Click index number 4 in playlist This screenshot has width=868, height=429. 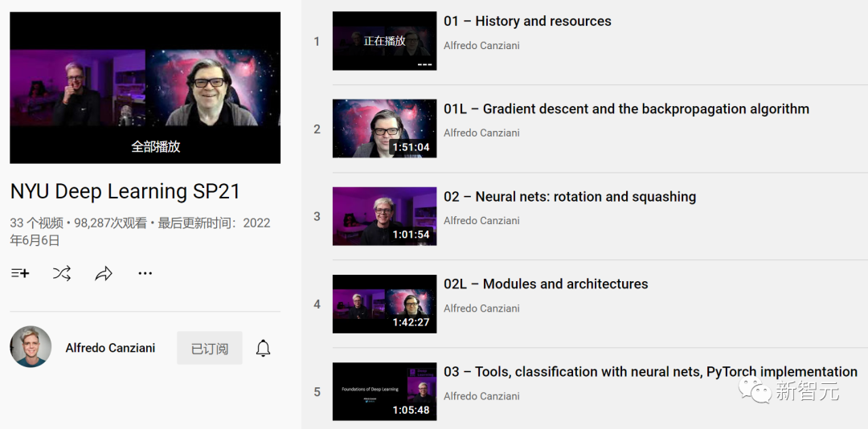click(317, 304)
